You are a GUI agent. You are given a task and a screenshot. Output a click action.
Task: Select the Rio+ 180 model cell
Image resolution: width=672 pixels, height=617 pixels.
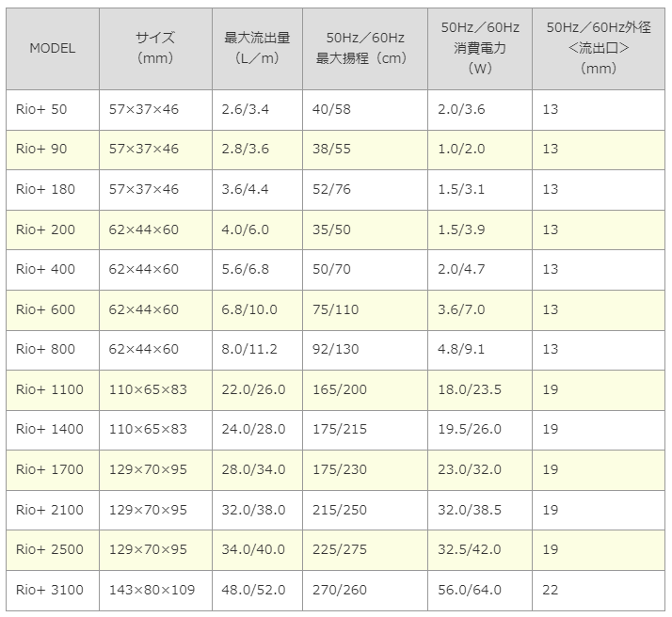[x=45, y=190]
